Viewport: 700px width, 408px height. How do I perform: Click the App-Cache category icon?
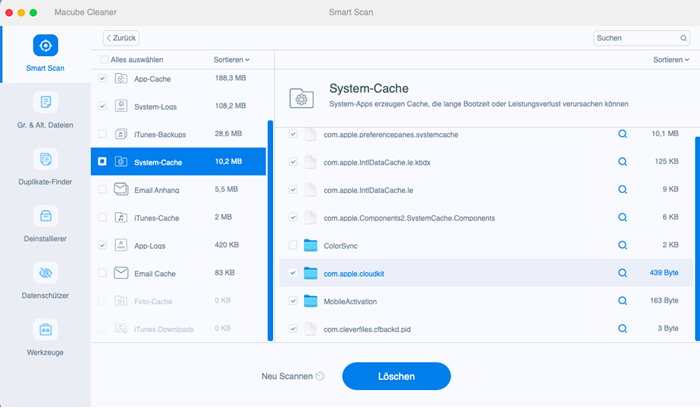point(121,79)
